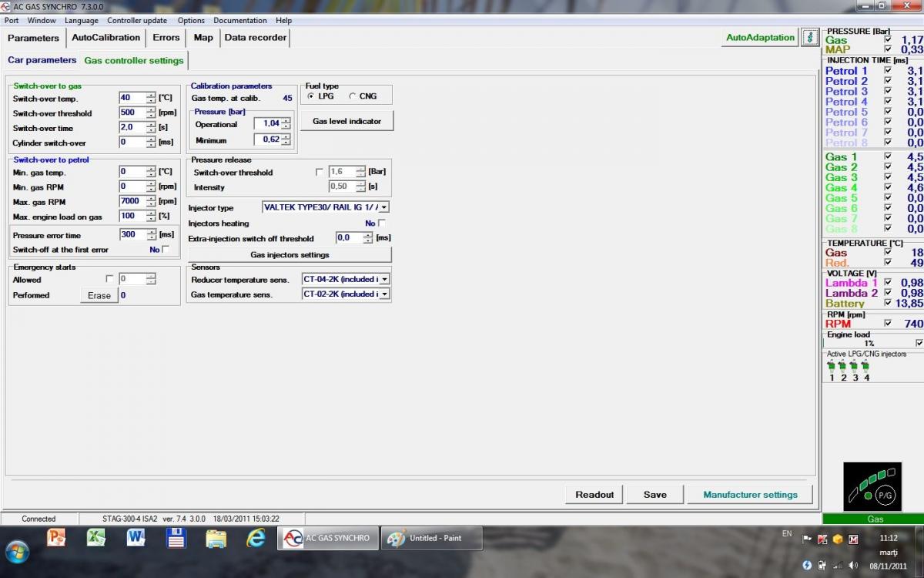
Task: Switch to the AutoCalibration tab
Action: (x=106, y=37)
